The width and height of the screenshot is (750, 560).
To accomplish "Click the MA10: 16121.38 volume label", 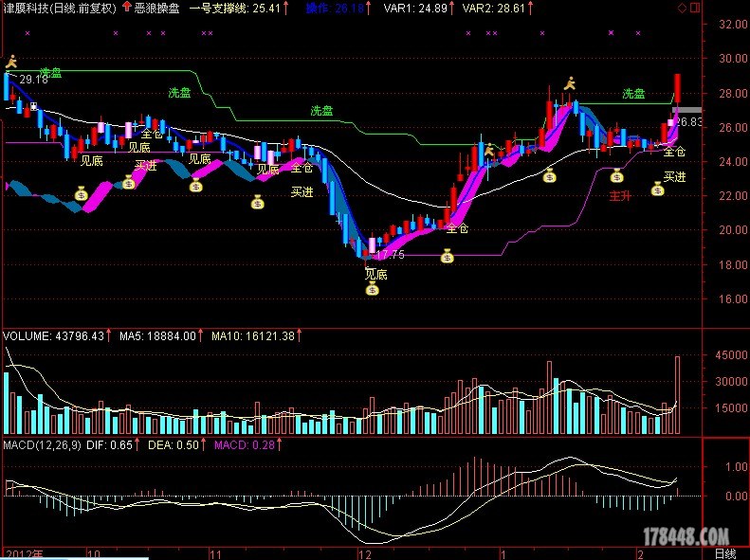I will (x=253, y=336).
